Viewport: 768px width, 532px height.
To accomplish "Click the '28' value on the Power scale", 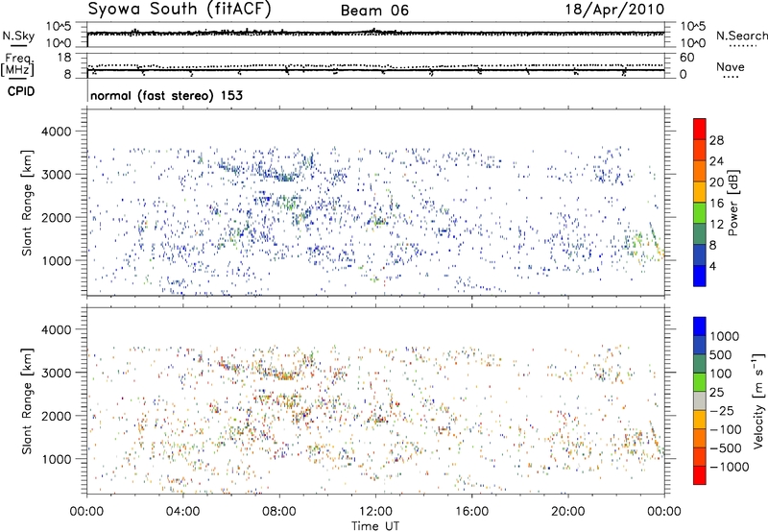I will pyautogui.click(x=716, y=140).
